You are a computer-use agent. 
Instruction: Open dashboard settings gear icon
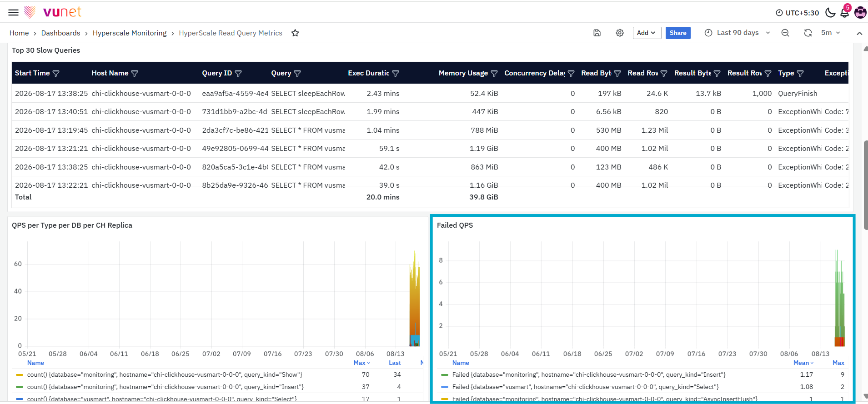pos(620,33)
